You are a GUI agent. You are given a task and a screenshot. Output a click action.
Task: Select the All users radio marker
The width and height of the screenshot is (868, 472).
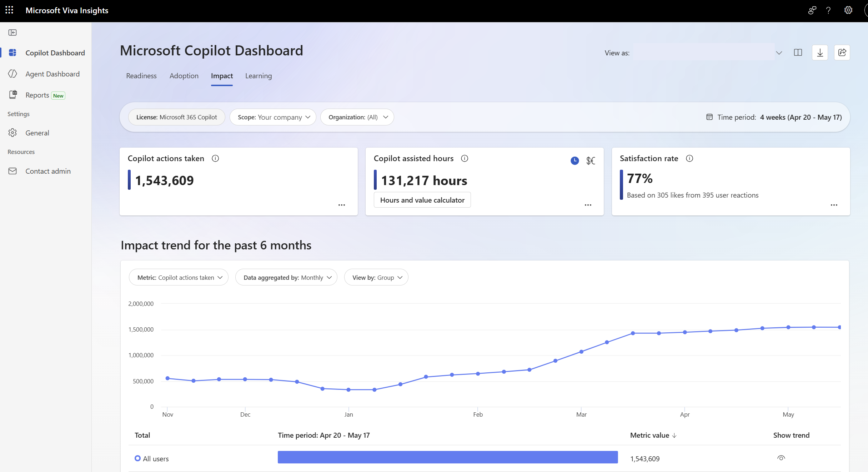point(137,458)
